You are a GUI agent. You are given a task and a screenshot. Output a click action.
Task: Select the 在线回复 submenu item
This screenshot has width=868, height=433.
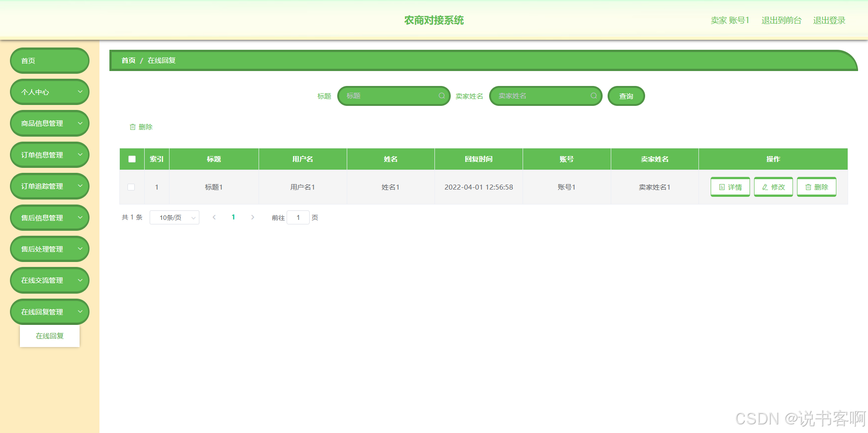[x=50, y=336]
